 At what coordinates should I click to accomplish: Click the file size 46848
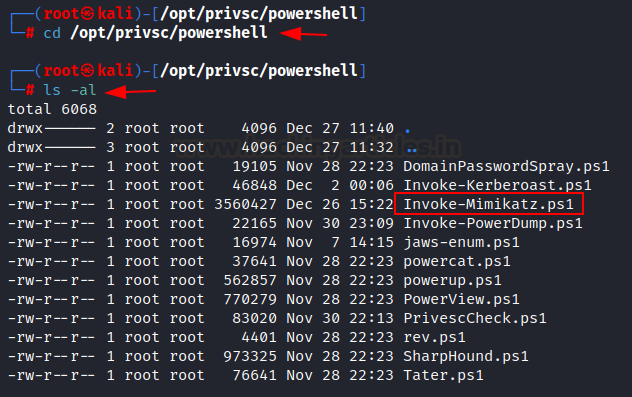coord(254,185)
